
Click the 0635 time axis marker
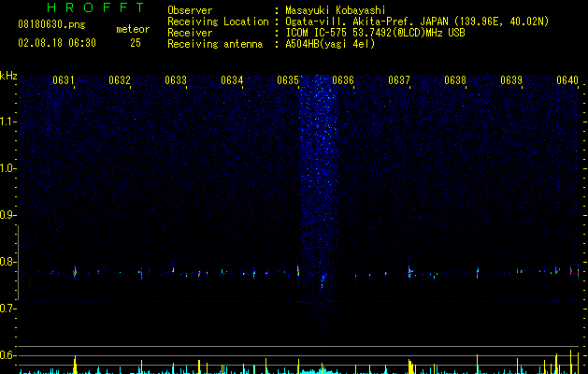tap(288, 80)
